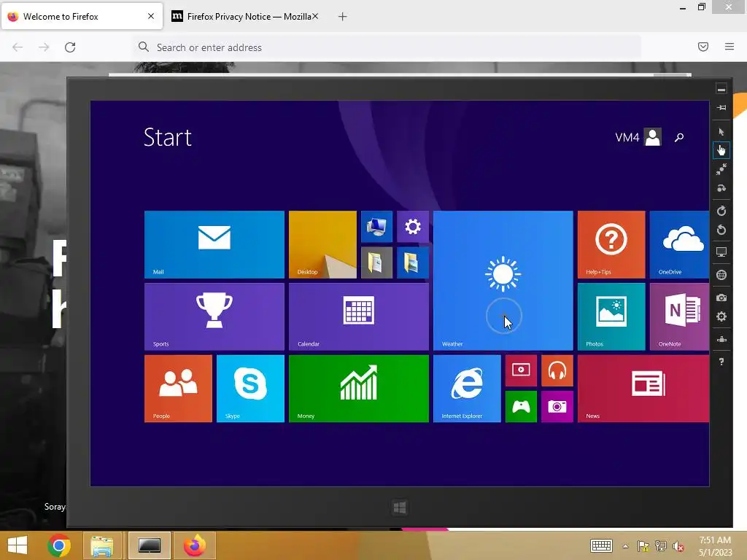747x560 pixels.
Task: Open the Help+Tips tile
Action: 611,244
